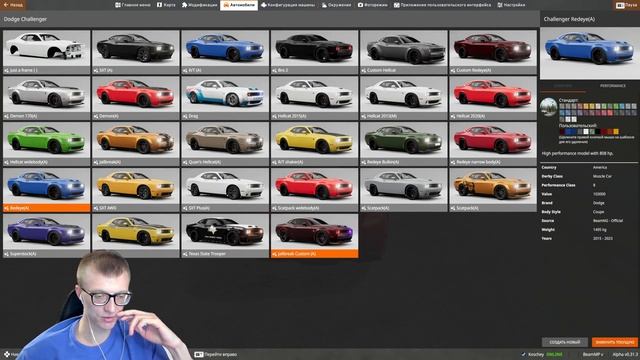
Task: Choose the damaged orange Scatpack configuration
Action: click(493, 190)
